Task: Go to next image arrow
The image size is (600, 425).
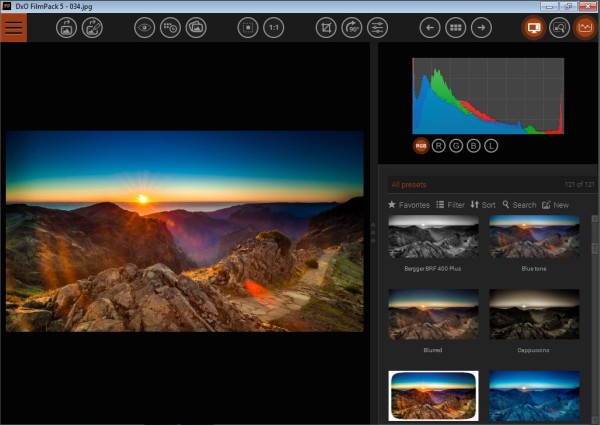Action: (482, 28)
